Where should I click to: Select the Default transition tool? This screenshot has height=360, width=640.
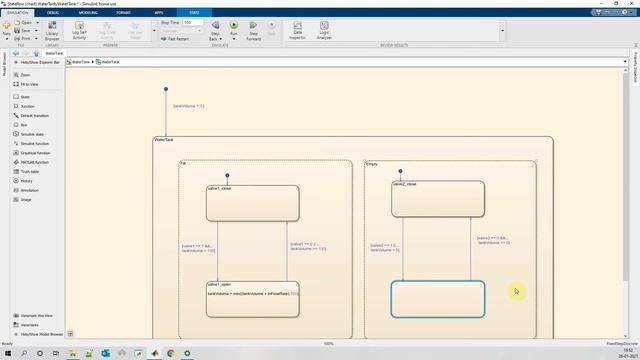[31, 116]
